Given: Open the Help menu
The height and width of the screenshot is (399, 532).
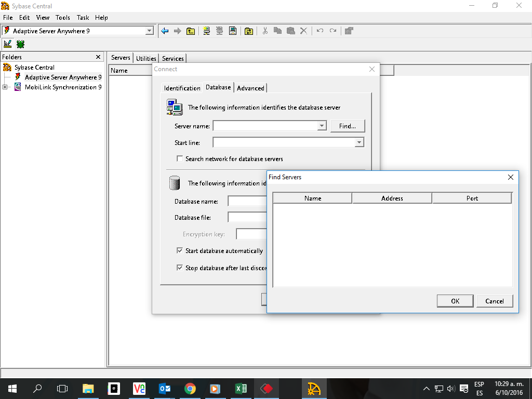Looking at the screenshot, I should [101, 18].
